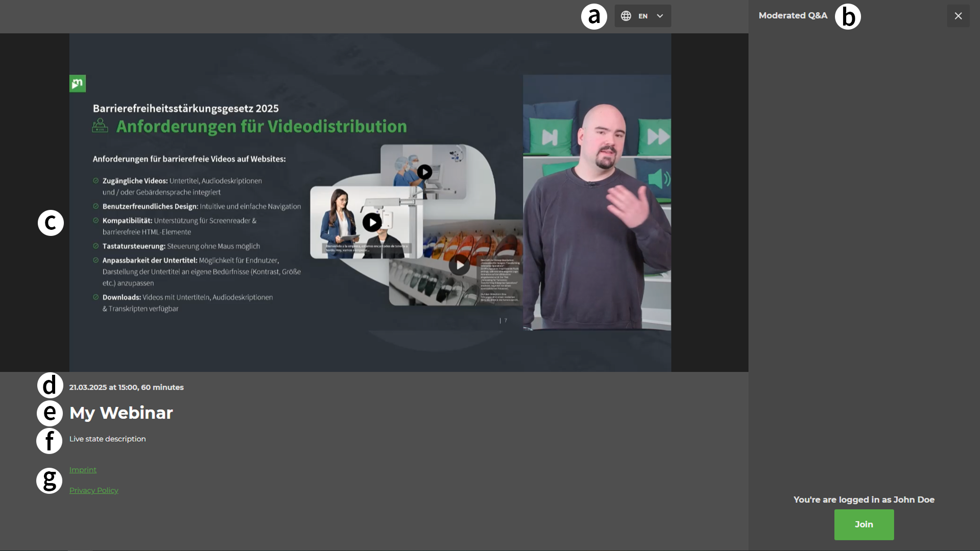Open the Privacy Policy link
980x551 pixels.
click(93, 490)
